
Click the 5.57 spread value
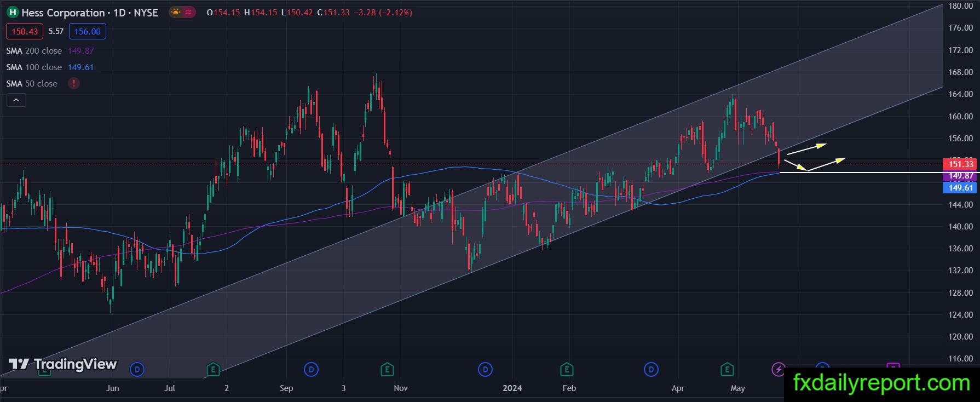point(56,31)
